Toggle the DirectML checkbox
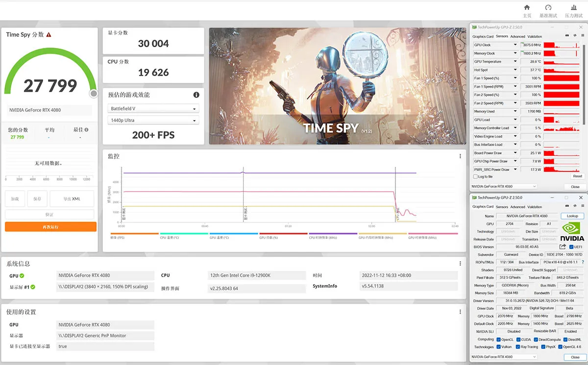 565,340
